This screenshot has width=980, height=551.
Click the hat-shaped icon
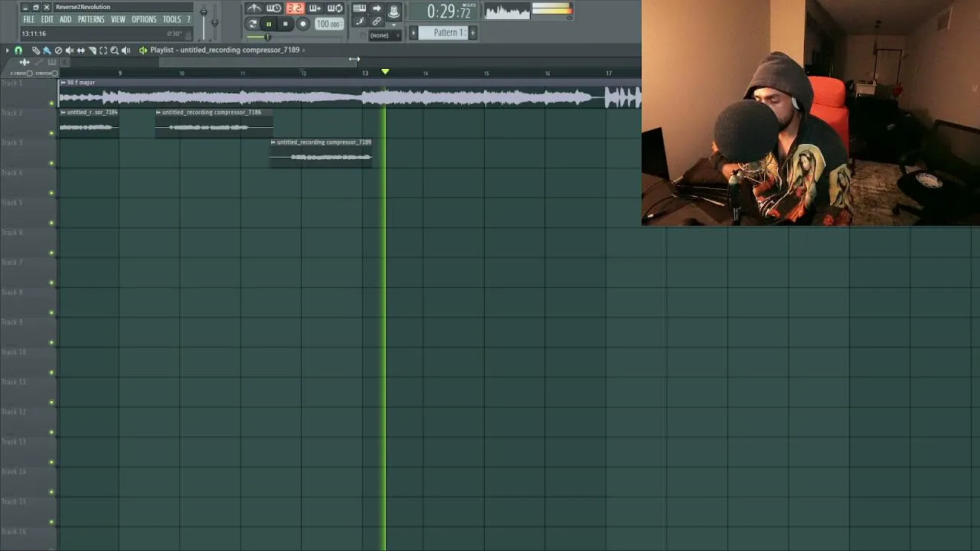click(x=394, y=11)
